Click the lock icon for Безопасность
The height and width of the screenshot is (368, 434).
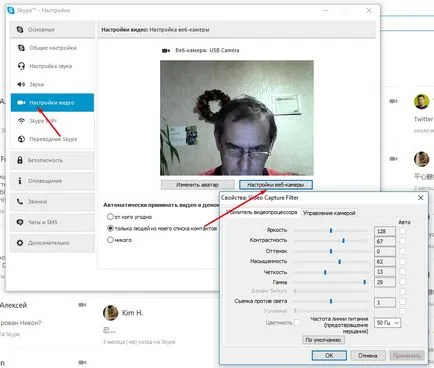[20, 160]
